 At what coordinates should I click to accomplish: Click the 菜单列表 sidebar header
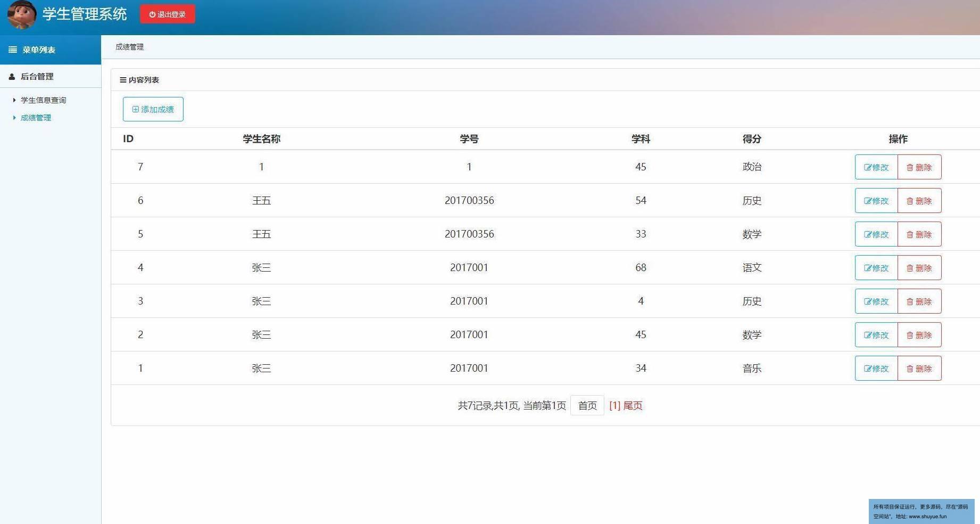click(51, 50)
